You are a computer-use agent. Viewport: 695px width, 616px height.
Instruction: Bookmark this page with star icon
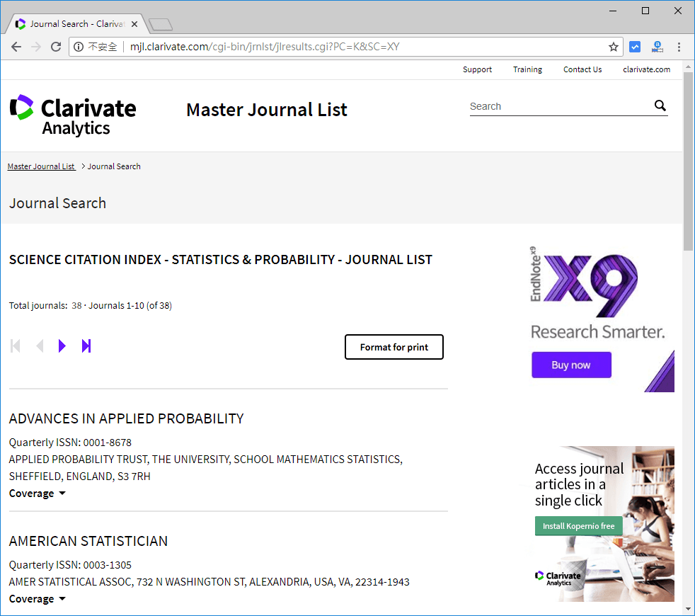point(613,47)
